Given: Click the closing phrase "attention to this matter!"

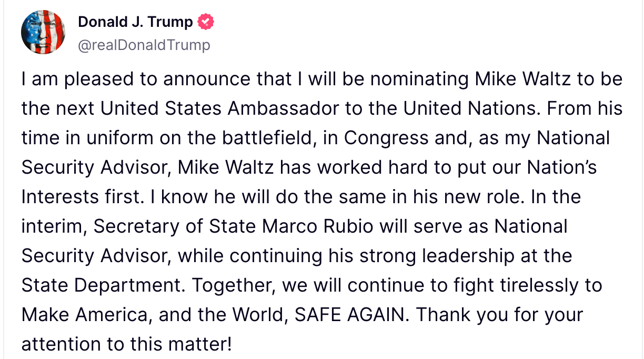Looking at the screenshot, I should point(126,345).
